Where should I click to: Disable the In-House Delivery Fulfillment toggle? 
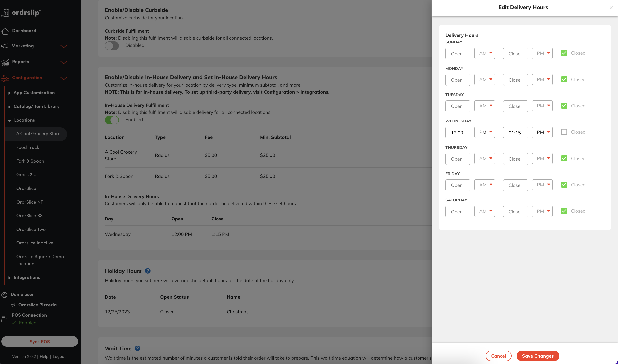pyautogui.click(x=112, y=120)
